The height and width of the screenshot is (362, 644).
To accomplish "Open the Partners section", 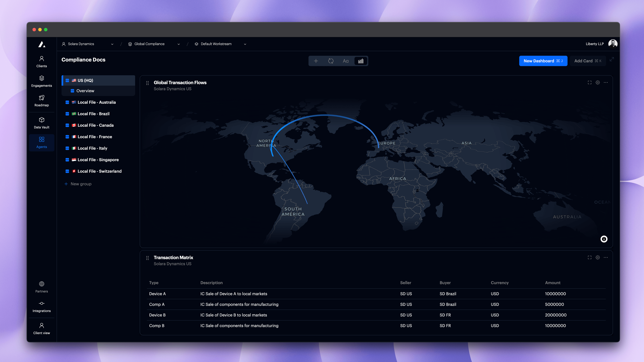I will pos(41,286).
